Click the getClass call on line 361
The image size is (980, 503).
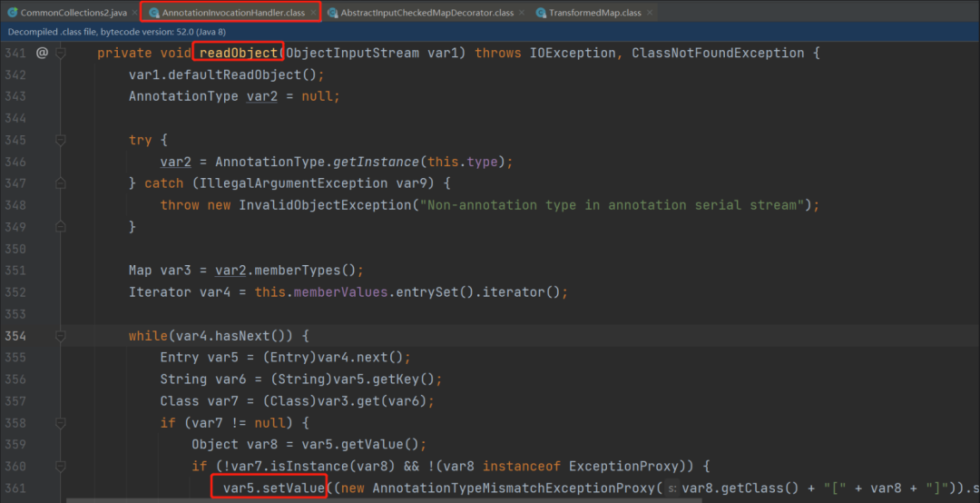coord(750,488)
